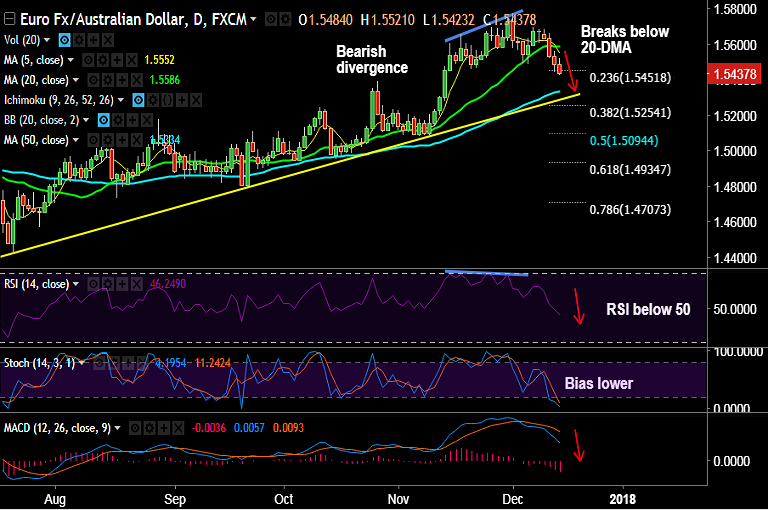Expand MA (5, close) dropdown arrow

tap(71, 60)
